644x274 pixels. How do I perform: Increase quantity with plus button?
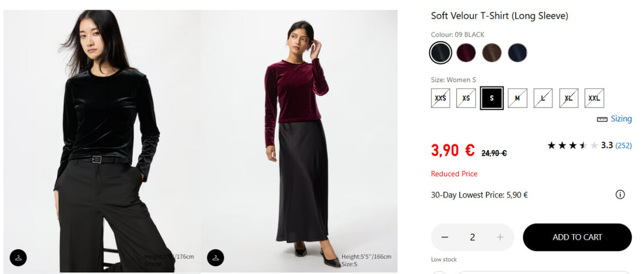click(500, 237)
